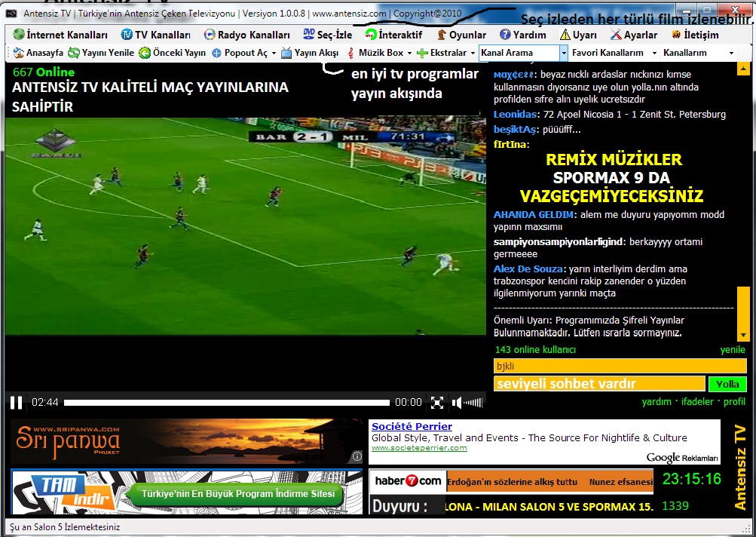The width and height of the screenshot is (756, 537).
Task: Expand the Ekstralar dropdown arrow
Action: coord(473,53)
